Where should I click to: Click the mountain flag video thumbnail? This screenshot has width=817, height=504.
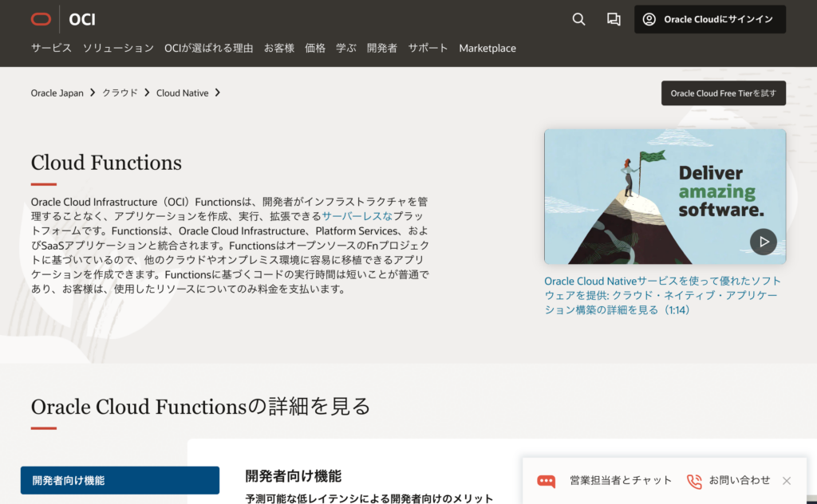pos(638,195)
